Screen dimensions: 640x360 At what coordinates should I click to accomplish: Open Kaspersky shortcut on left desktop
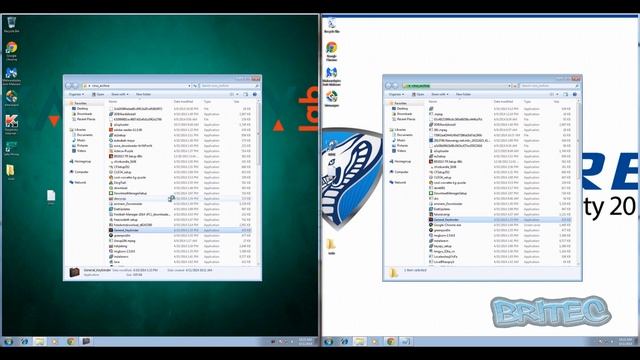(11, 124)
